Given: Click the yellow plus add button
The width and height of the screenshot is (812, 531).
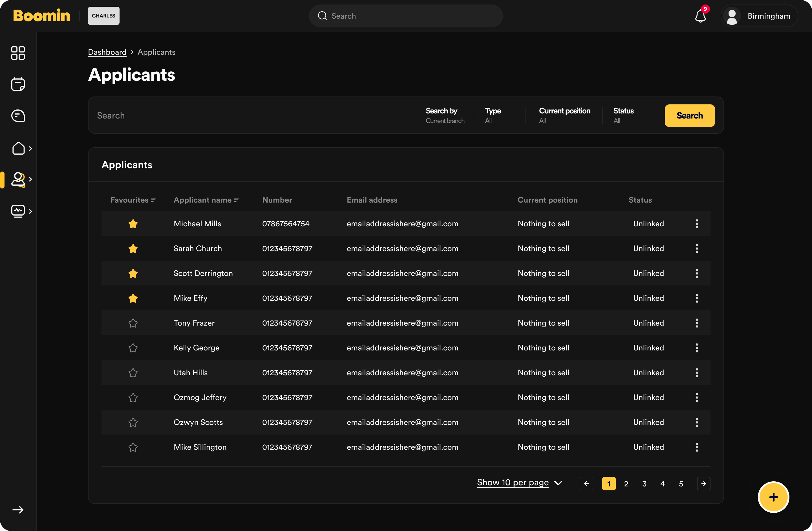Looking at the screenshot, I should pos(773,497).
